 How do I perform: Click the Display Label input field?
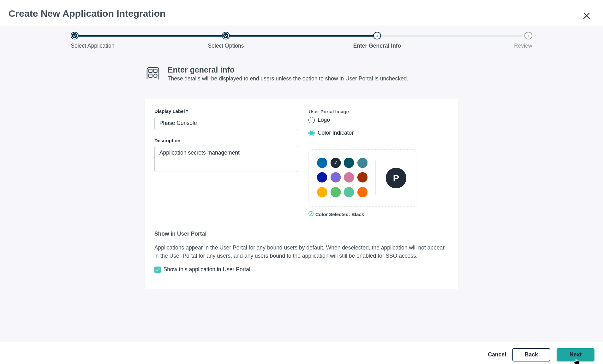pyautogui.click(x=226, y=123)
